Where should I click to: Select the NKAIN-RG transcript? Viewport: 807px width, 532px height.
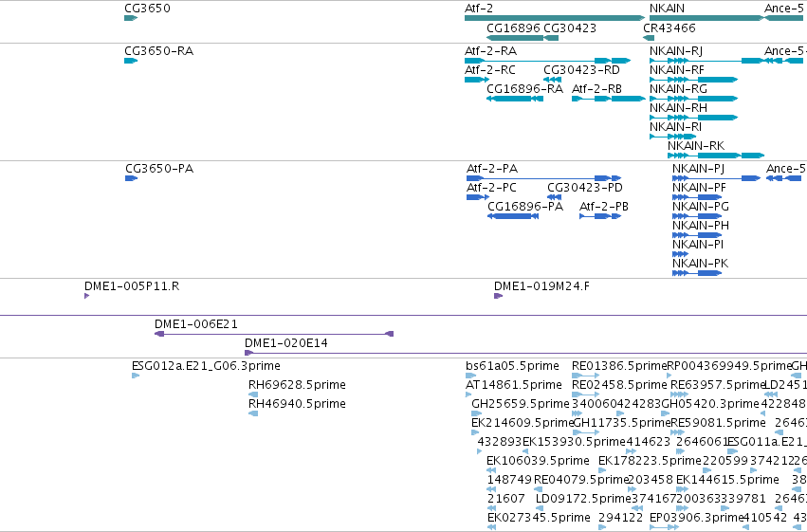pyautogui.click(x=694, y=99)
